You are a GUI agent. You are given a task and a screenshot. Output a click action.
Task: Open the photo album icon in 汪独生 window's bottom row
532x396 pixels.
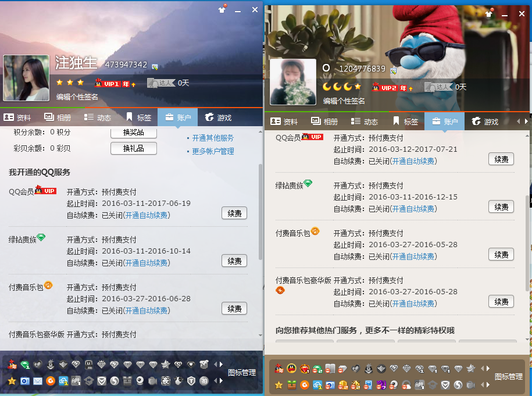click(25, 381)
